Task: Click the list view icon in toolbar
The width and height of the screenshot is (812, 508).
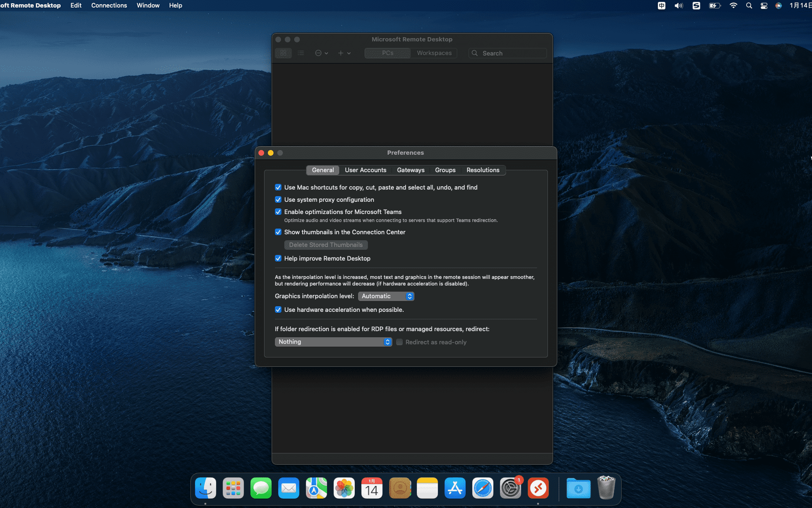Action: (301, 53)
